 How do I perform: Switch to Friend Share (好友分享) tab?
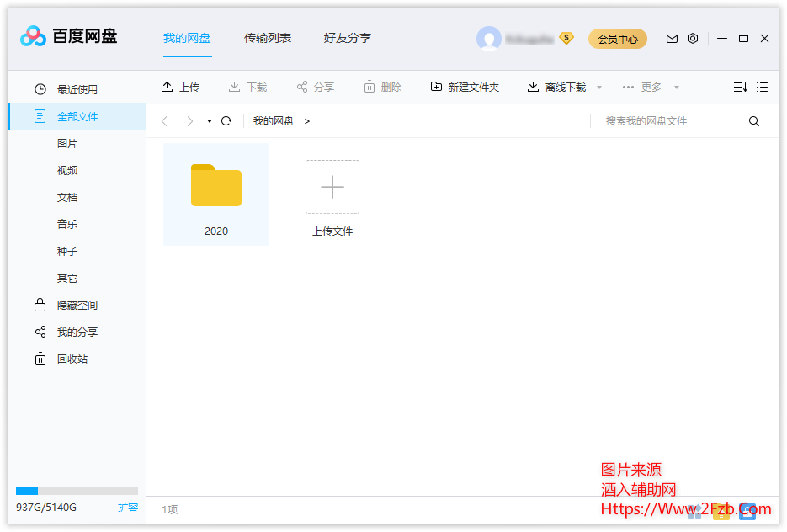(x=348, y=38)
